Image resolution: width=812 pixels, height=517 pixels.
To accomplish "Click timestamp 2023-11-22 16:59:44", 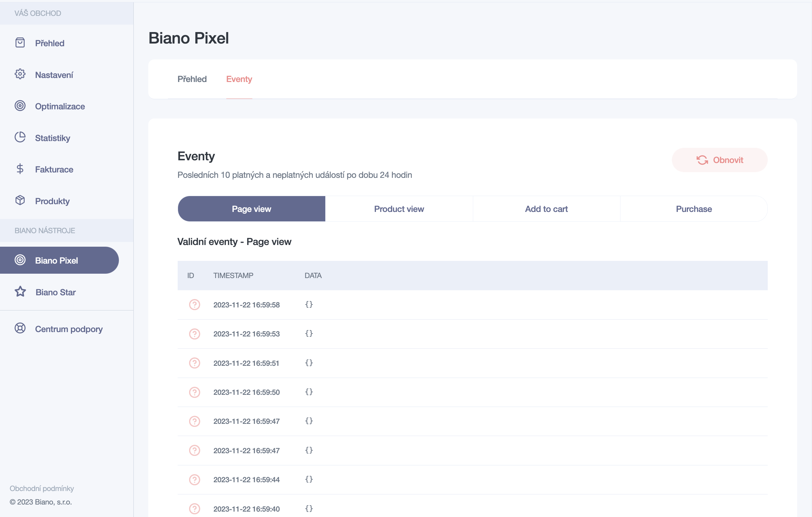I will 246,480.
